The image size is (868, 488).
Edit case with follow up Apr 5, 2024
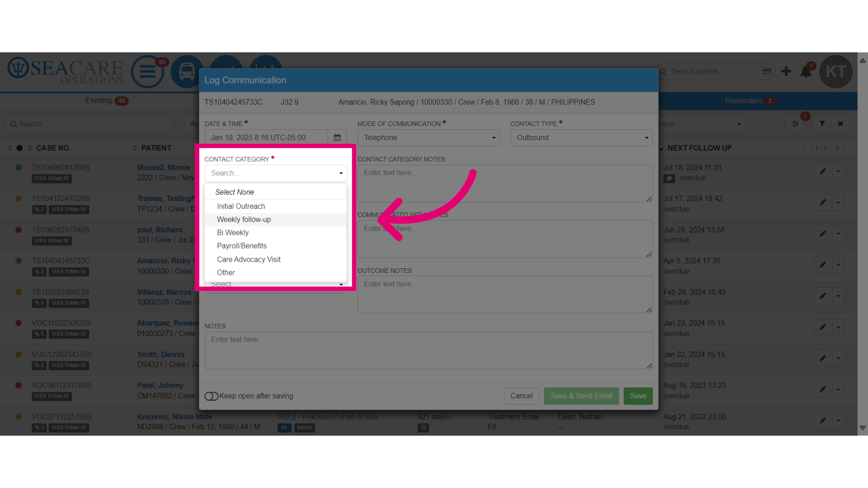[823, 265]
